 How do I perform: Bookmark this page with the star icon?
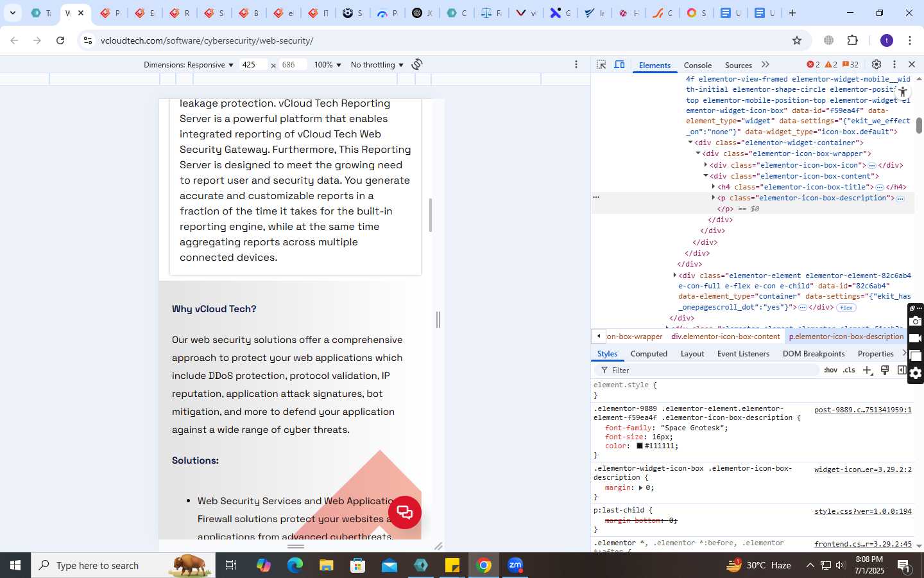coord(797,40)
